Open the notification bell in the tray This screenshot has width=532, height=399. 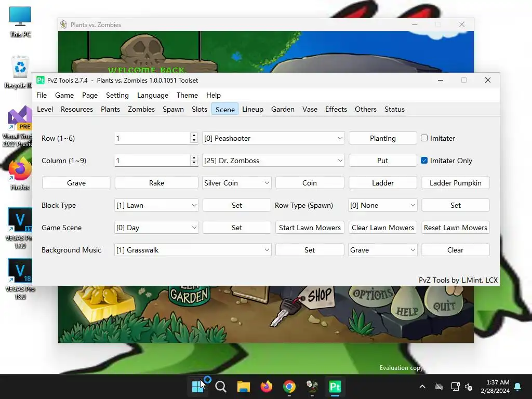coord(518,387)
